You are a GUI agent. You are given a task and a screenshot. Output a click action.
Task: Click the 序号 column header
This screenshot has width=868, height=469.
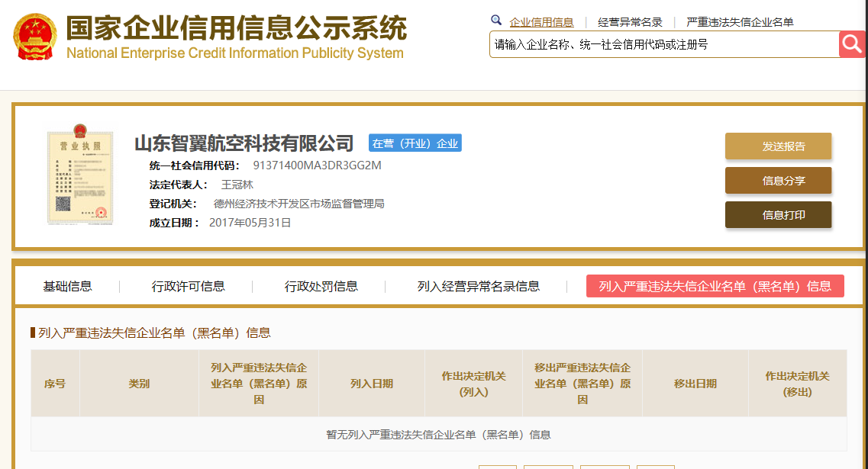[55, 384]
